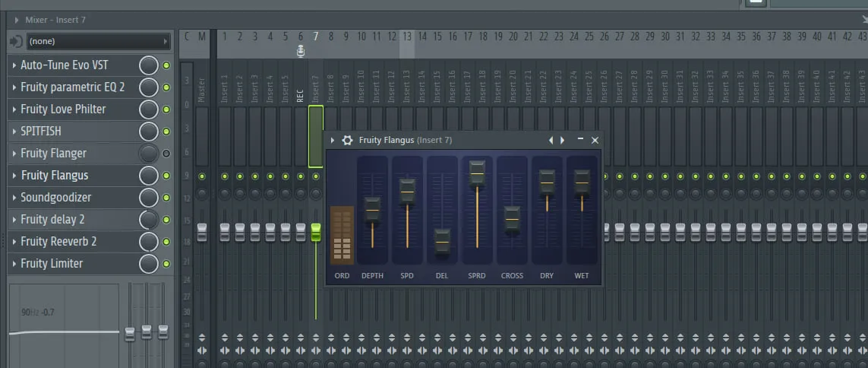868x368 pixels.
Task: Open Fruity Limiter effect slot
Action: pyautogui.click(x=52, y=264)
